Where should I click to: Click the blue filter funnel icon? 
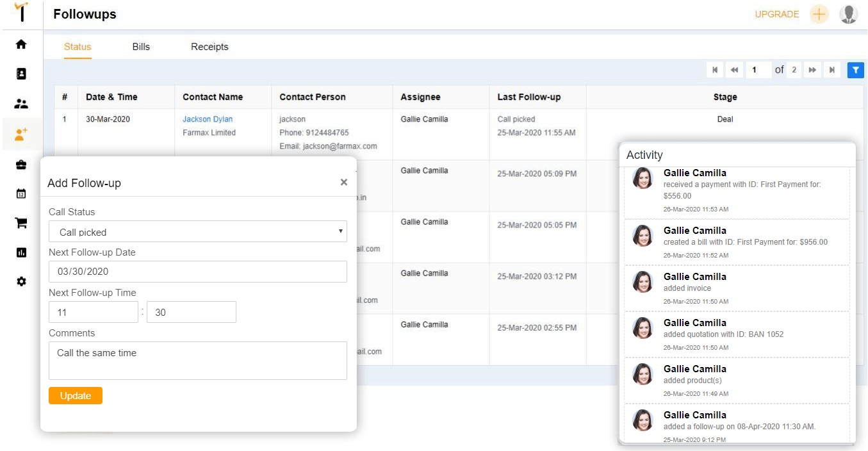pos(855,70)
